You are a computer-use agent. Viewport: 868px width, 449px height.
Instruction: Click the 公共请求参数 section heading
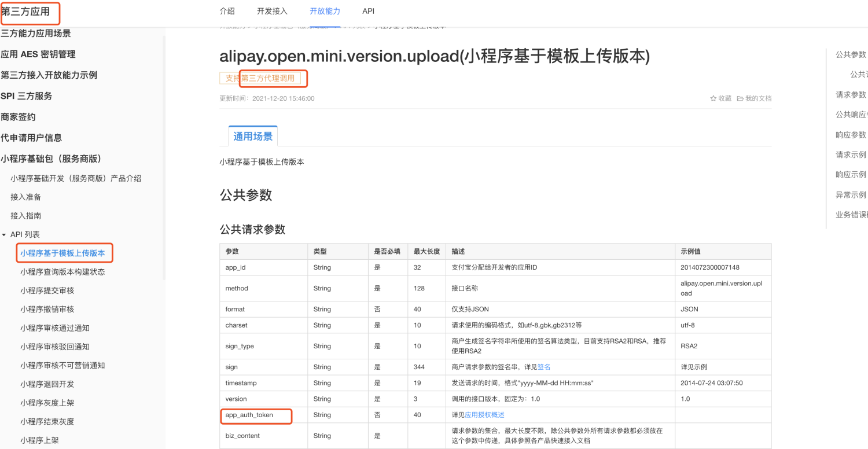[252, 229]
